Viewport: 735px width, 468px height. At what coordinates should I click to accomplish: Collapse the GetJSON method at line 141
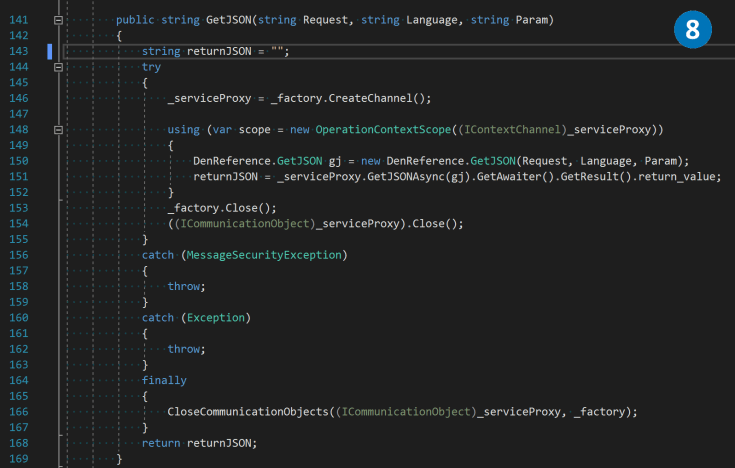pyautogui.click(x=58, y=20)
